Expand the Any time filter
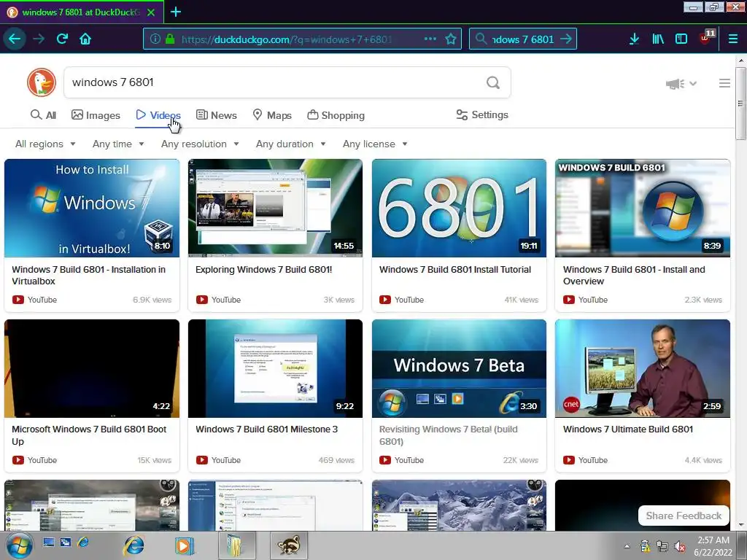Screen dimensions: 747x560 click(x=118, y=144)
